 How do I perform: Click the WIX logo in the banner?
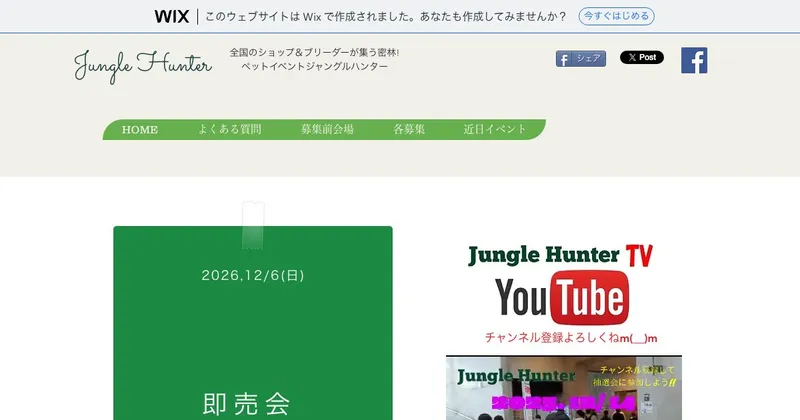click(x=172, y=16)
